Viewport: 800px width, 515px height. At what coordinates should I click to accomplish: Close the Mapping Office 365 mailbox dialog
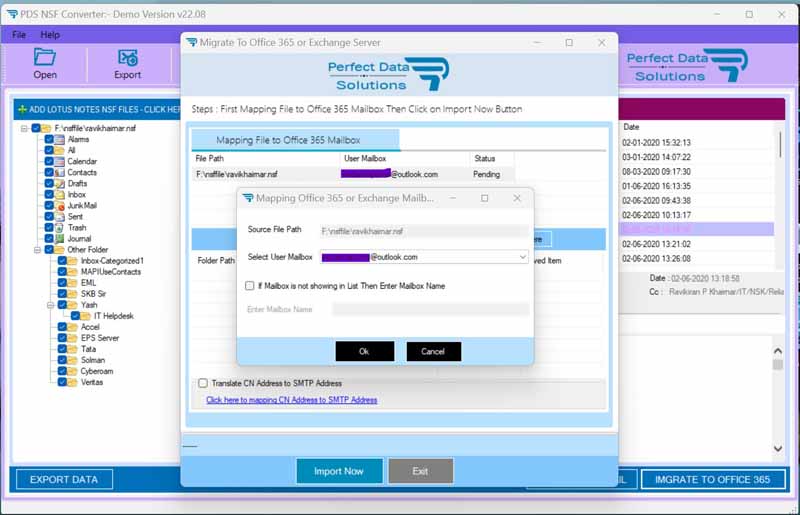(x=517, y=198)
